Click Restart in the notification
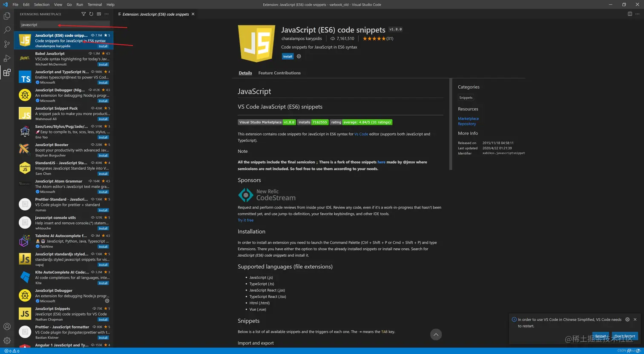This screenshot has width=644, height=354. [601, 336]
